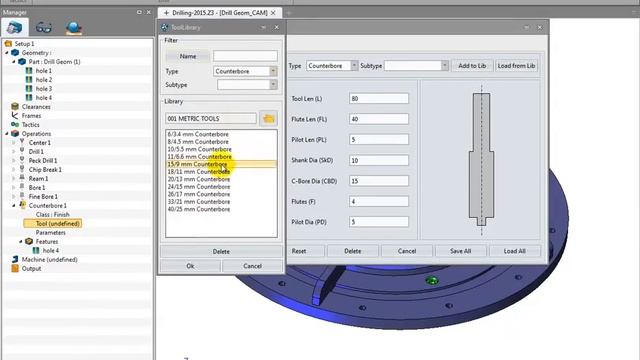Click the Flutes (F) input field
Image resolution: width=640 pixels, height=360 pixels.
point(378,201)
